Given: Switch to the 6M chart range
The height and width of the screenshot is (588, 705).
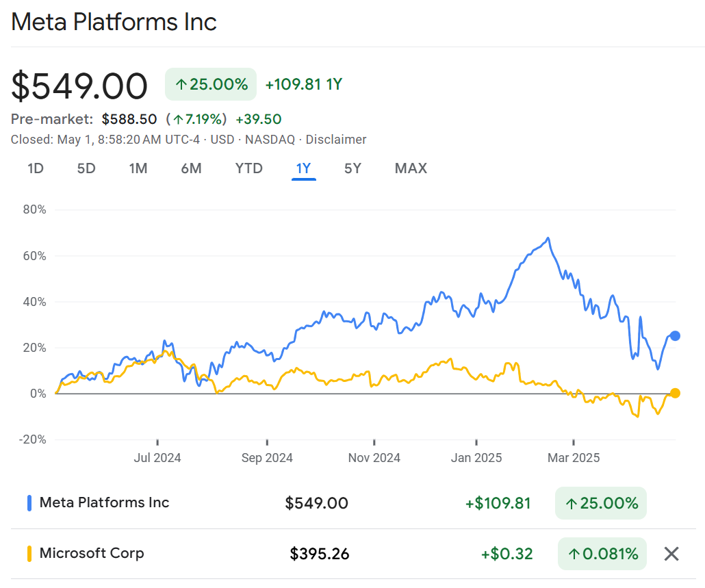Looking at the screenshot, I should 191,168.
